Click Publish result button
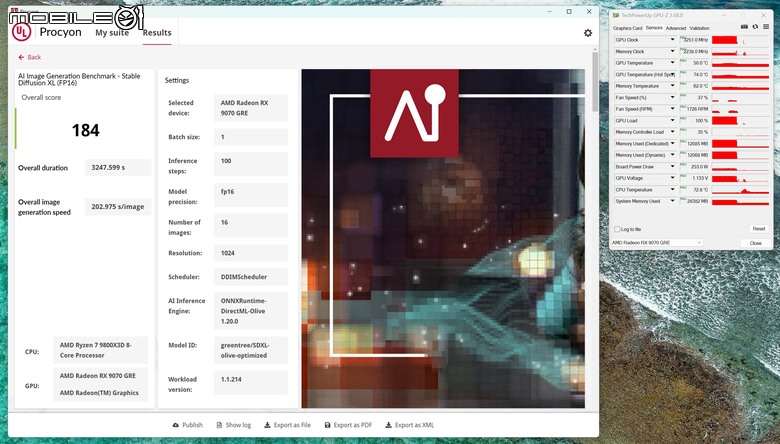780x444 pixels. [x=188, y=425]
